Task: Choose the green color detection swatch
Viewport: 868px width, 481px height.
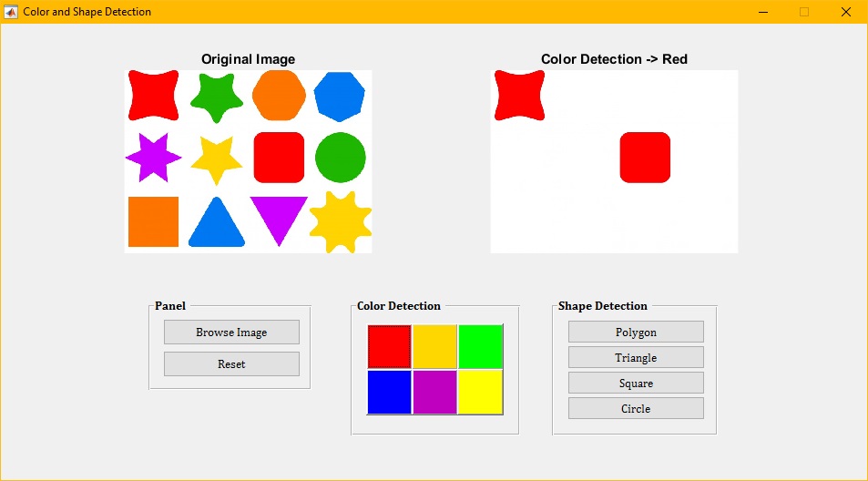Action: point(480,346)
